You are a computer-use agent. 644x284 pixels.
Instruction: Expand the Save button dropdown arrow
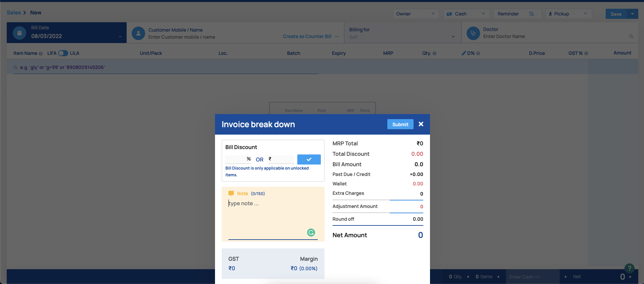click(x=632, y=14)
